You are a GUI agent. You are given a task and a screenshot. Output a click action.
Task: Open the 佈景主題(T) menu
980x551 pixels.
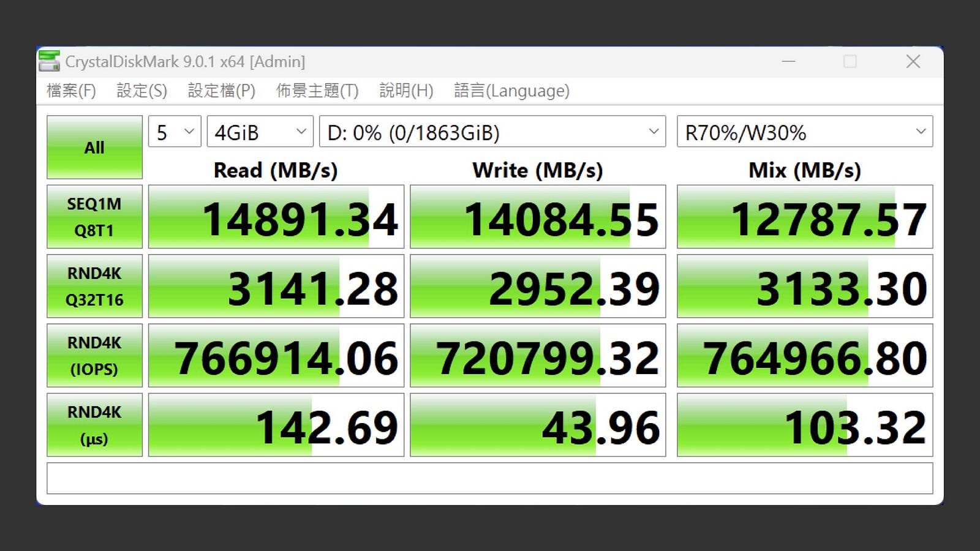(317, 91)
